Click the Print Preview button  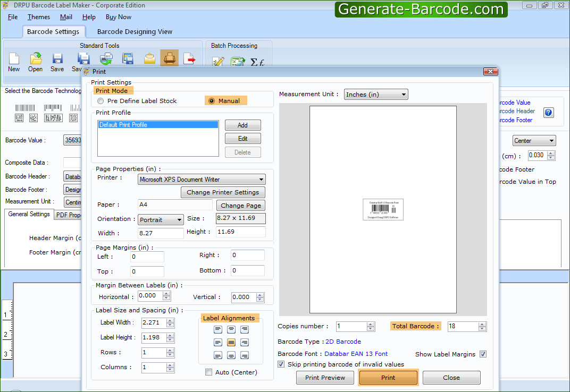pos(325,378)
